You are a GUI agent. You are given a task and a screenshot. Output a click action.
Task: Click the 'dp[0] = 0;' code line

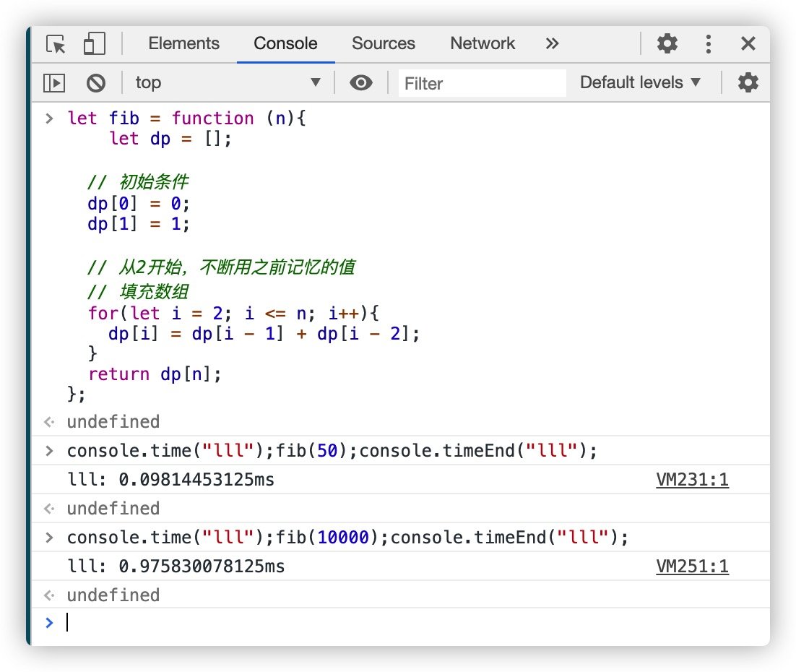click(139, 204)
